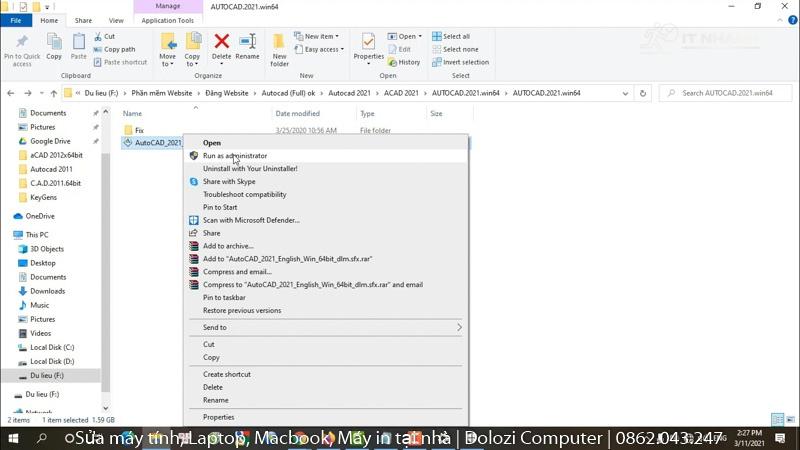The image size is (800, 450).
Task: Choose Open in context menu
Action: (212, 143)
